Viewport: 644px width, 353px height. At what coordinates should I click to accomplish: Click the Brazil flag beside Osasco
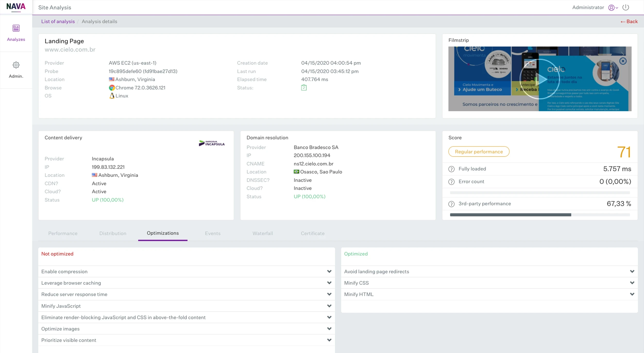[x=296, y=172]
